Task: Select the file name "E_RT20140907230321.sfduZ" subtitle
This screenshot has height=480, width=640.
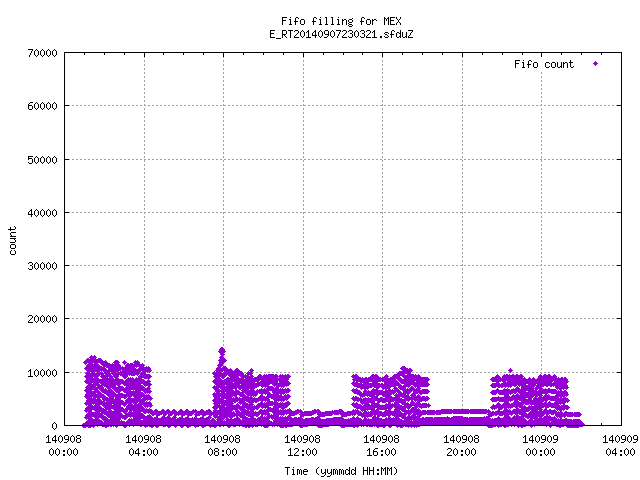Action: coord(341,34)
